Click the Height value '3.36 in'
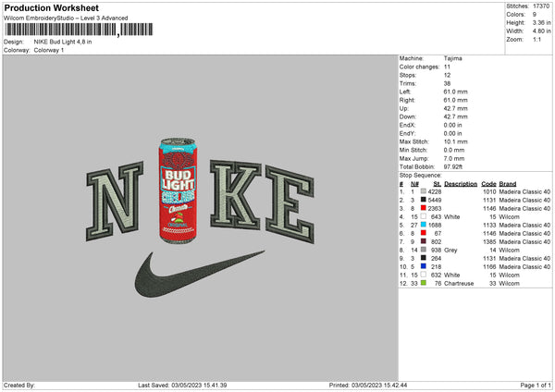 541,22
